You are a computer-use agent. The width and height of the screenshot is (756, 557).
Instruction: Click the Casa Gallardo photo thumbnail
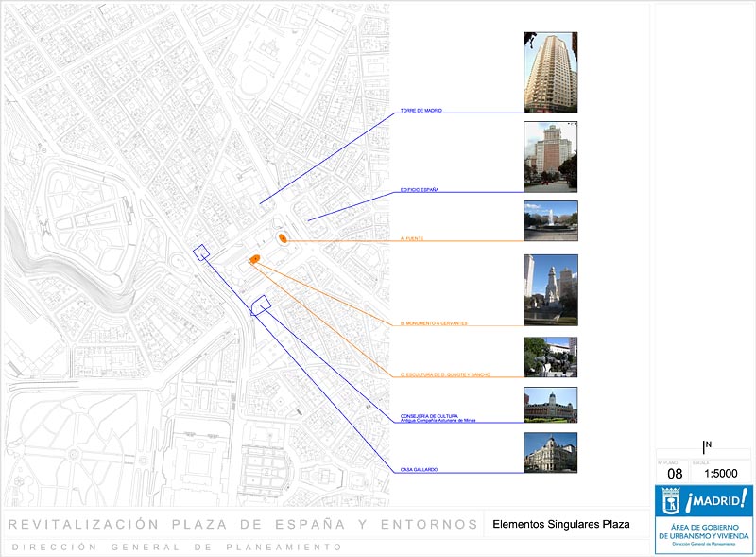click(x=550, y=453)
